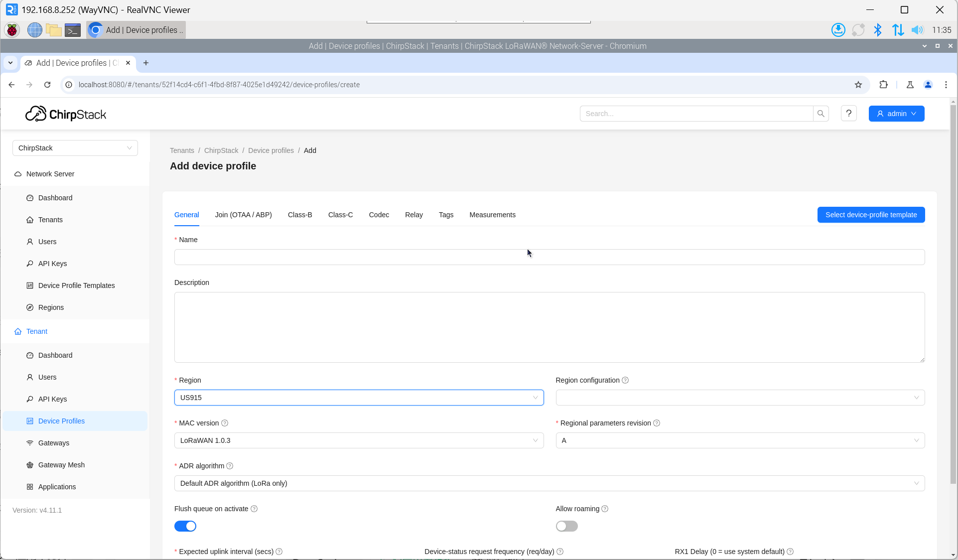Screen dimensions: 958x560
Task: Click the Region configuration help icon
Action: pos(625,380)
